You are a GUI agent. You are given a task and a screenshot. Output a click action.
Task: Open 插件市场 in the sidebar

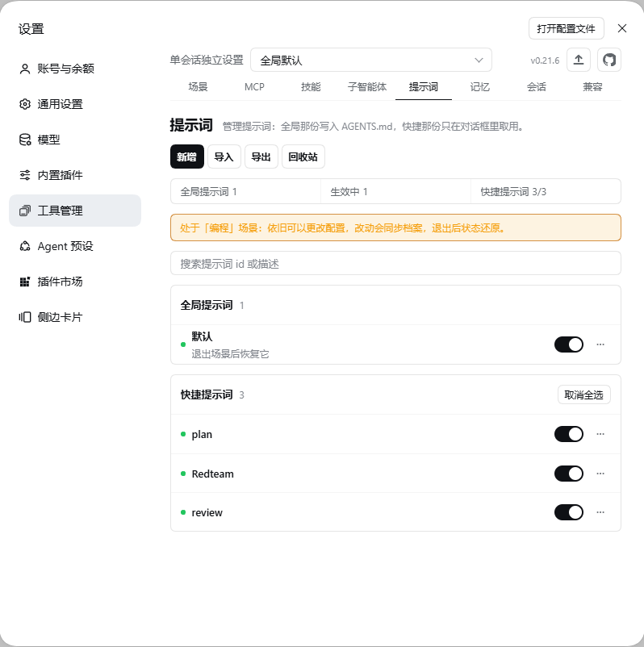coord(75,282)
